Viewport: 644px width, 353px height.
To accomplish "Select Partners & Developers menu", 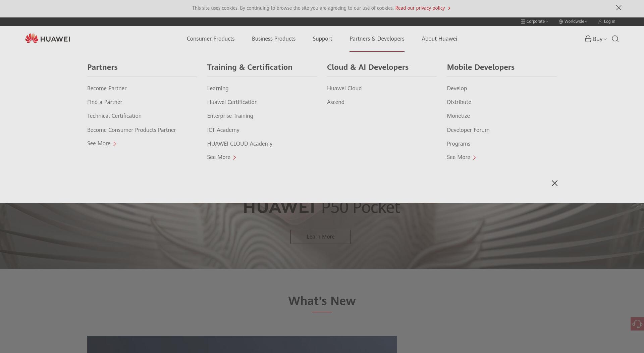I will click(x=377, y=39).
